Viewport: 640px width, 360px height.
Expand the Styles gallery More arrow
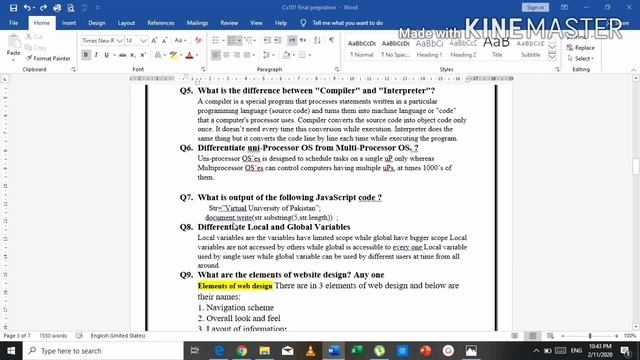552,58
